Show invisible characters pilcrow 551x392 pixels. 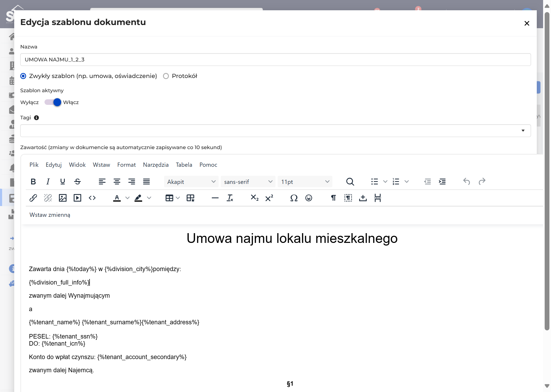point(333,198)
